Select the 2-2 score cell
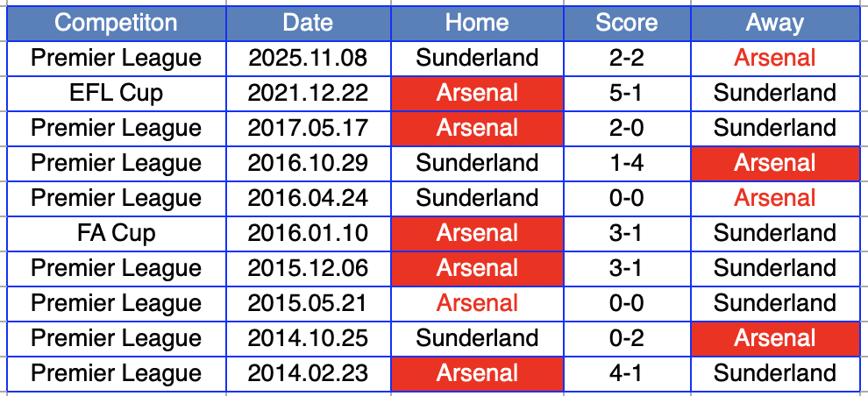The height and width of the screenshot is (396, 868). pyautogui.click(x=626, y=58)
